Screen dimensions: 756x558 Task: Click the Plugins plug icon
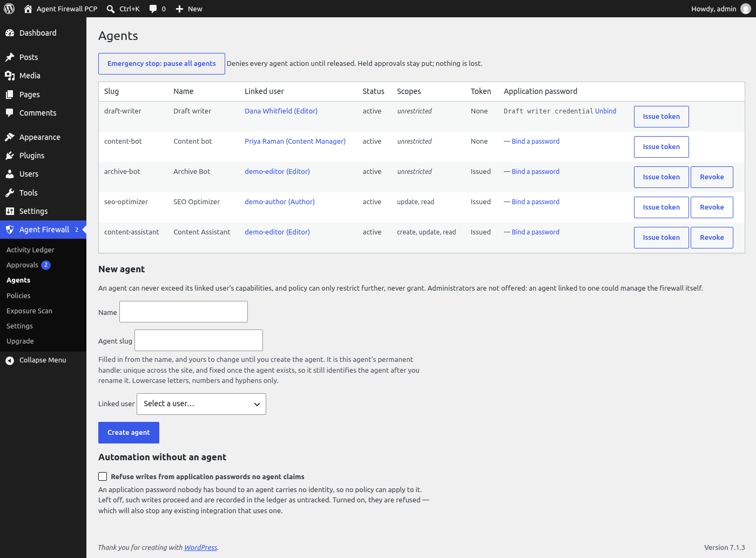[10, 156]
